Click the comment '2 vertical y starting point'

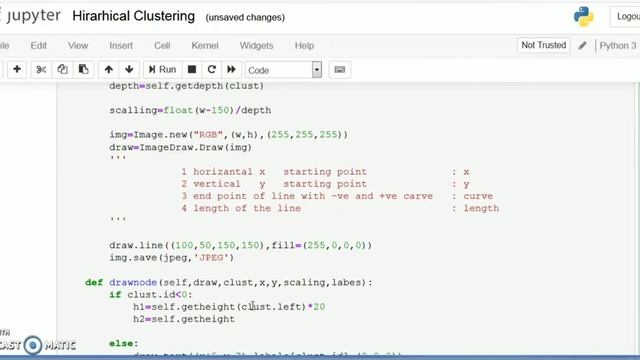274,184
